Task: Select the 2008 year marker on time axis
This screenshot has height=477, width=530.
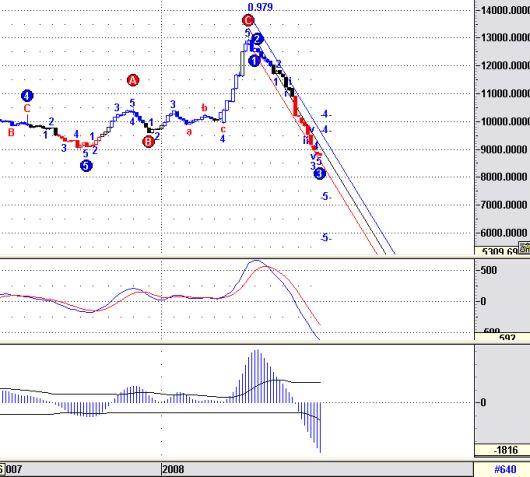Action: click(173, 469)
